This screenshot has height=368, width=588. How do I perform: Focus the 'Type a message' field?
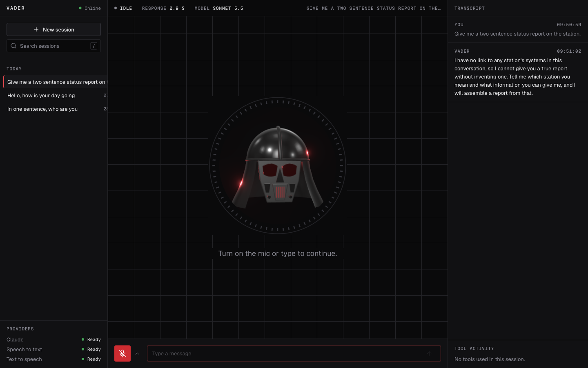[294, 354]
